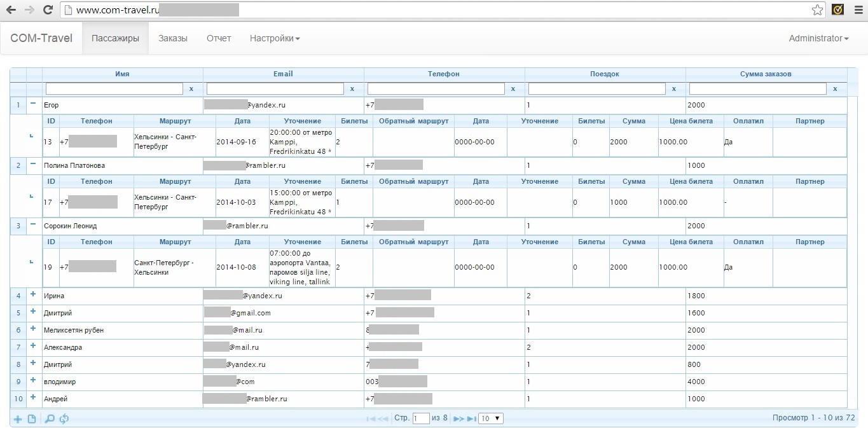Sort by the Сумма заказов column header
The height and width of the screenshot is (428, 868).
click(766, 74)
